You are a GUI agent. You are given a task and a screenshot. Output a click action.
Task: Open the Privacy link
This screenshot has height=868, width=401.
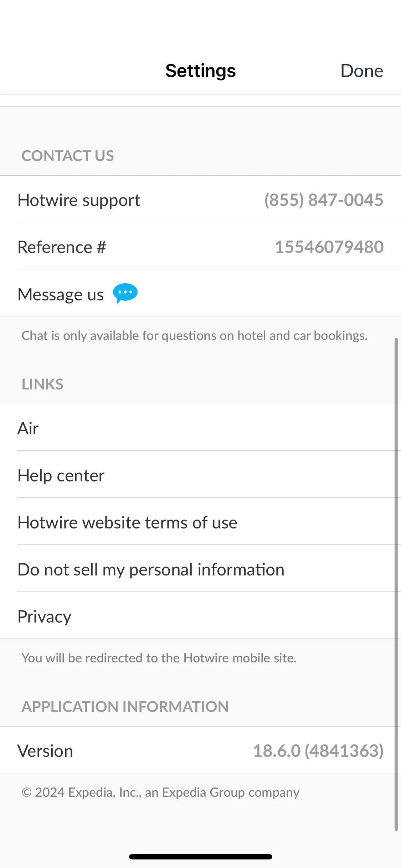click(200, 616)
